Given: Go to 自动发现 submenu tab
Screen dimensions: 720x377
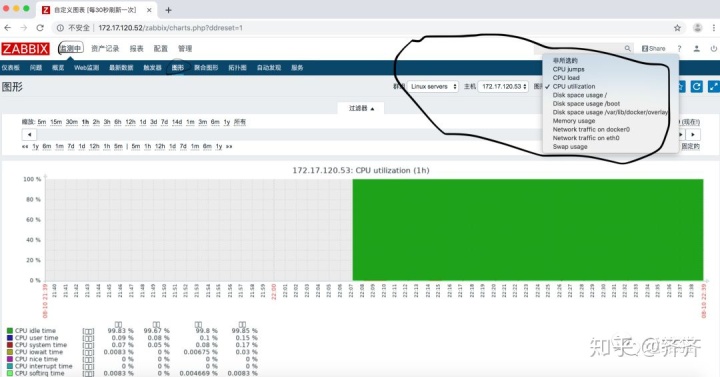Looking at the screenshot, I should (x=269, y=68).
